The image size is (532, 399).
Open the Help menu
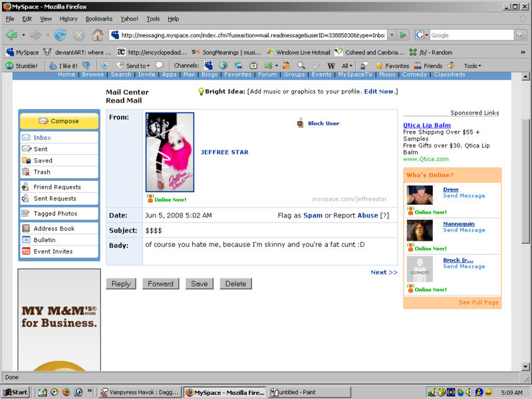pyautogui.click(x=174, y=19)
